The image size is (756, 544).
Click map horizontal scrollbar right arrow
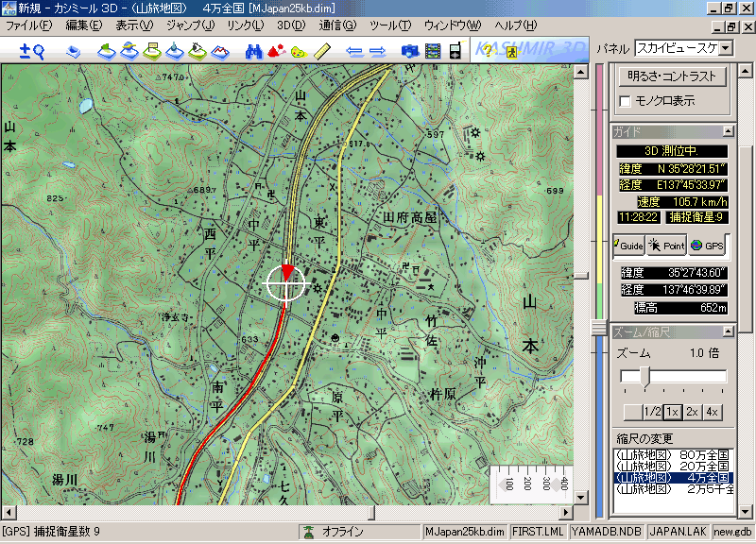point(566,512)
